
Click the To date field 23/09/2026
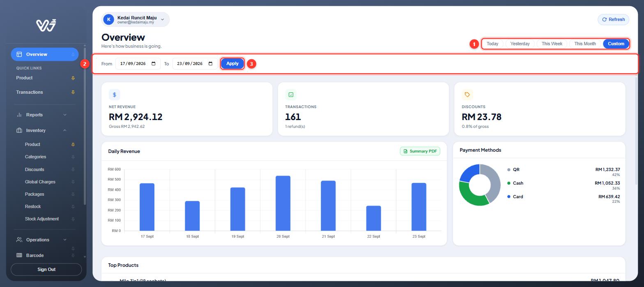[195, 64]
